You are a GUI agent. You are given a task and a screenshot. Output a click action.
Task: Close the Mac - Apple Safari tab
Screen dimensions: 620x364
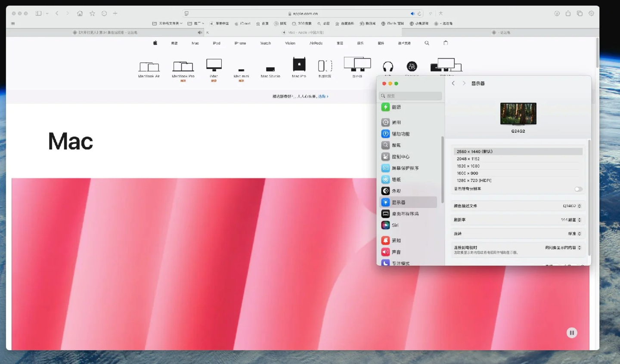(x=207, y=32)
